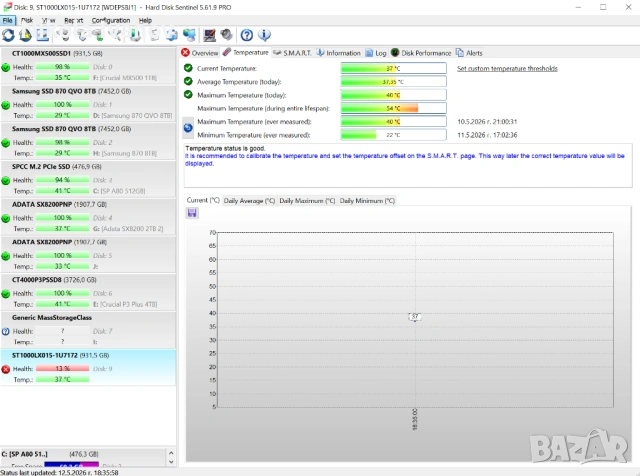Click the Status last updated status bar text
This screenshot has height=476, width=640.
(60, 472)
